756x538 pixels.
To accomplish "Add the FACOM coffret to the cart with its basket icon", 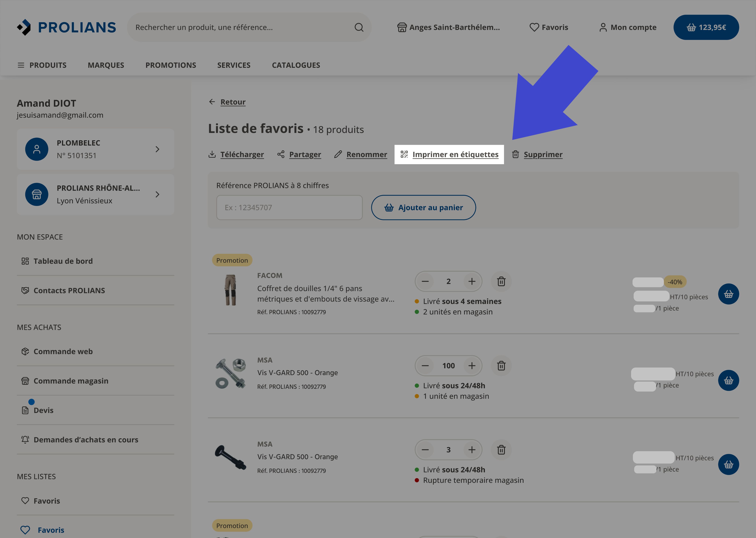I will point(728,294).
